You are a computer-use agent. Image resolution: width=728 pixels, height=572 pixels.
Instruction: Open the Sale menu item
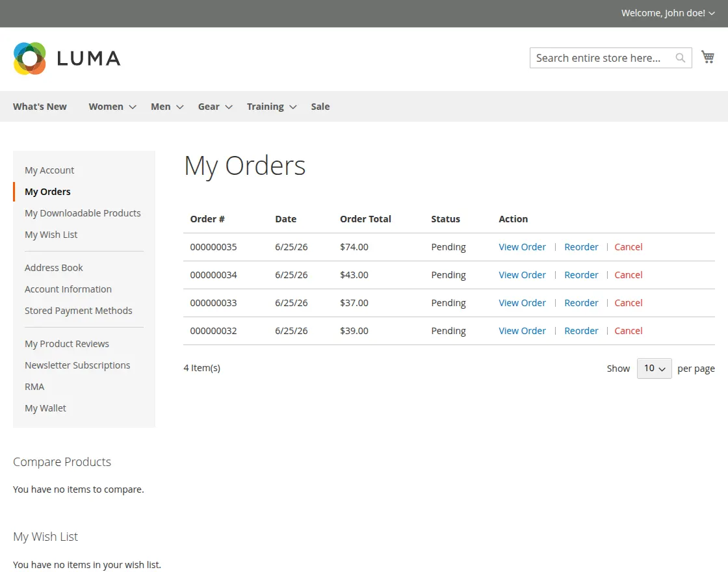(x=320, y=107)
